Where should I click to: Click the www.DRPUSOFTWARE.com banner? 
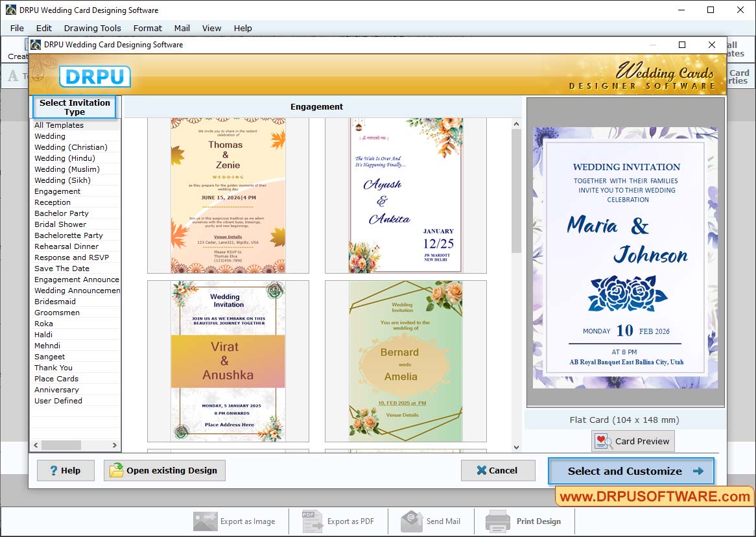(x=654, y=496)
